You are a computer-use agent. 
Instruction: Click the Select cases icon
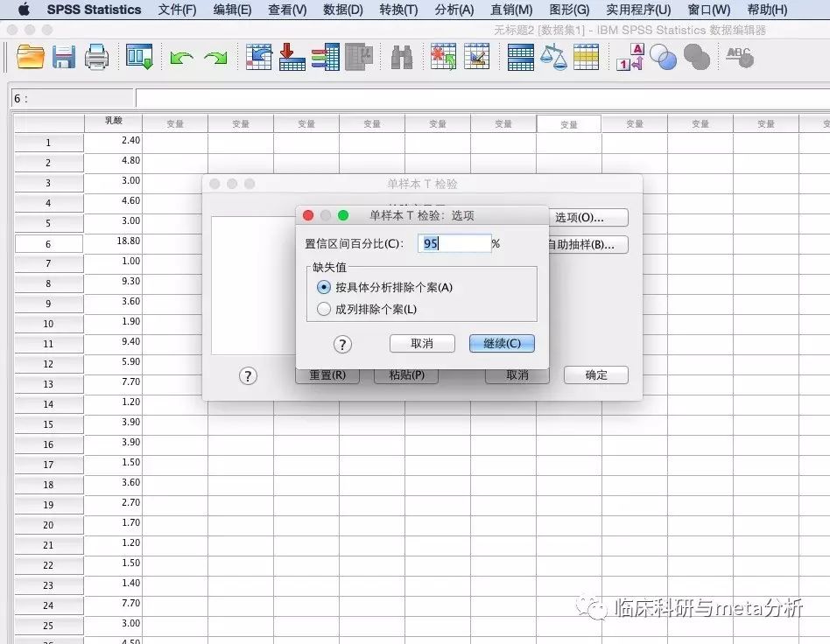coord(586,57)
